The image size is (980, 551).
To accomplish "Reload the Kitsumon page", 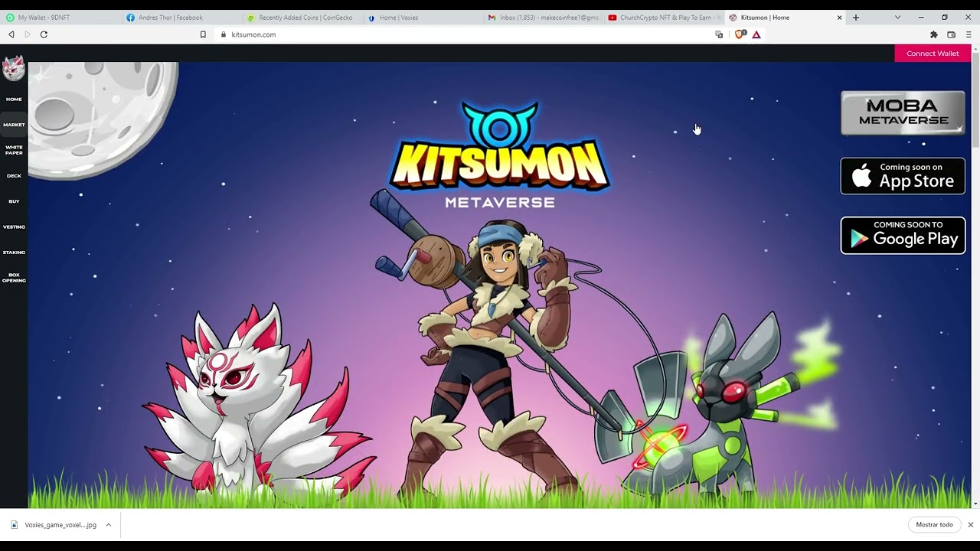I will 44,34.
